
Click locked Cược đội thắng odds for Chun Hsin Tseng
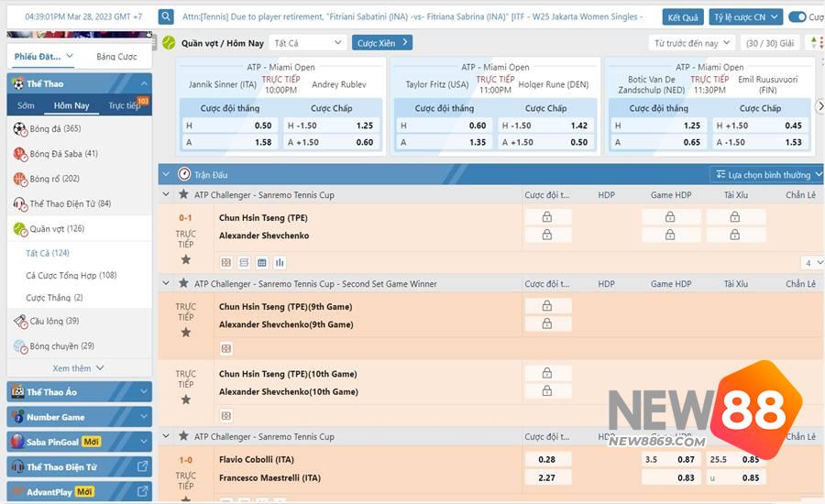[x=547, y=217]
